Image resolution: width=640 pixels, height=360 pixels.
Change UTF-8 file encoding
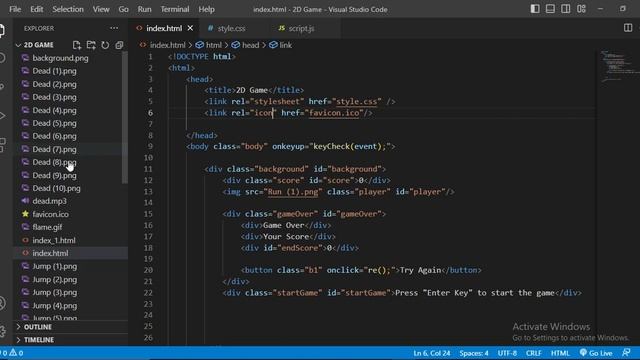pyautogui.click(x=507, y=353)
